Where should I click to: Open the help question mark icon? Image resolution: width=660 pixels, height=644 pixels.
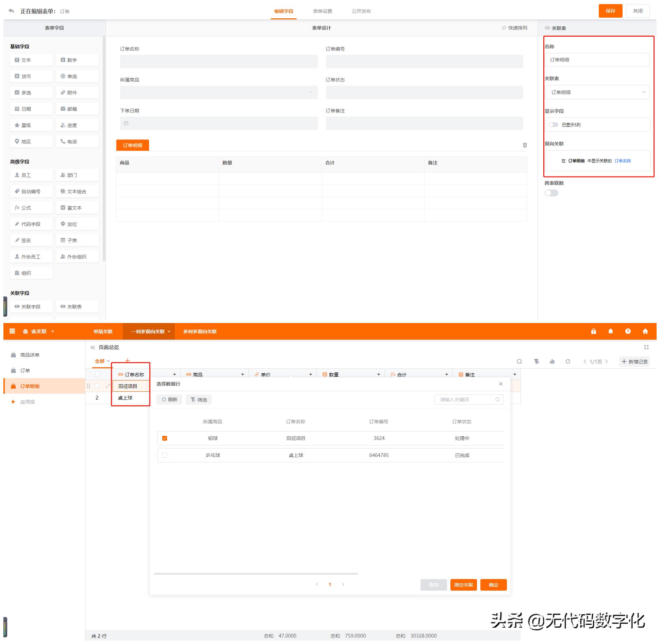[x=628, y=331]
